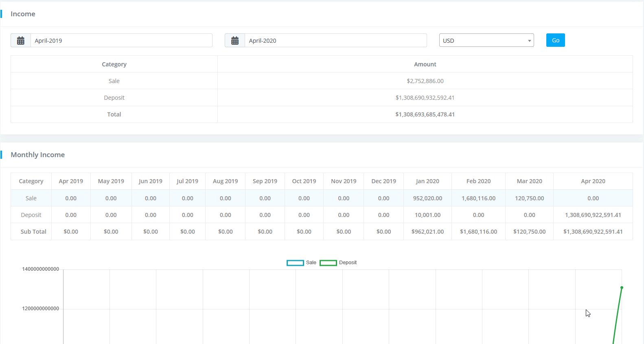Click the Sale row label in Monthly Income

[x=31, y=198]
